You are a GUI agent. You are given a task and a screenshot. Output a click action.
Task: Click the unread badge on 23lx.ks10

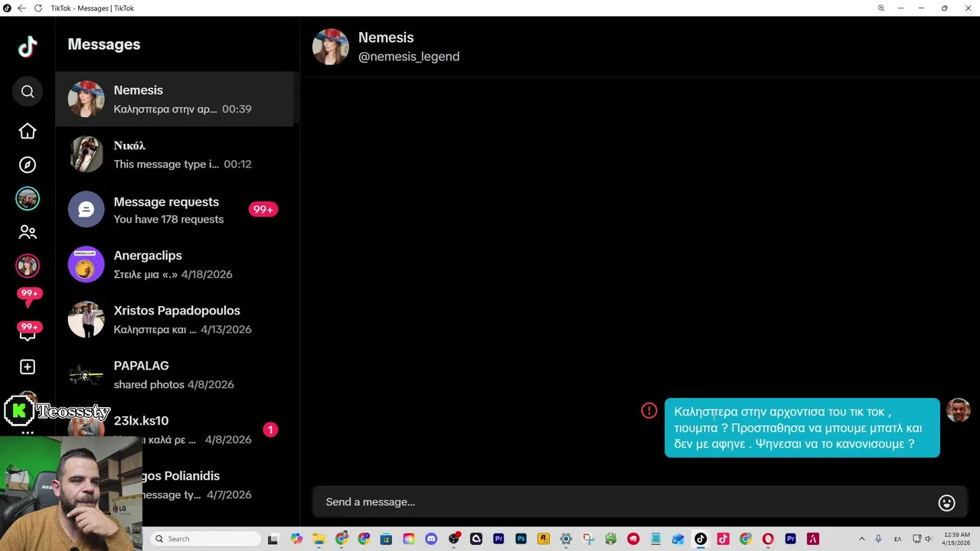pos(270,430)
